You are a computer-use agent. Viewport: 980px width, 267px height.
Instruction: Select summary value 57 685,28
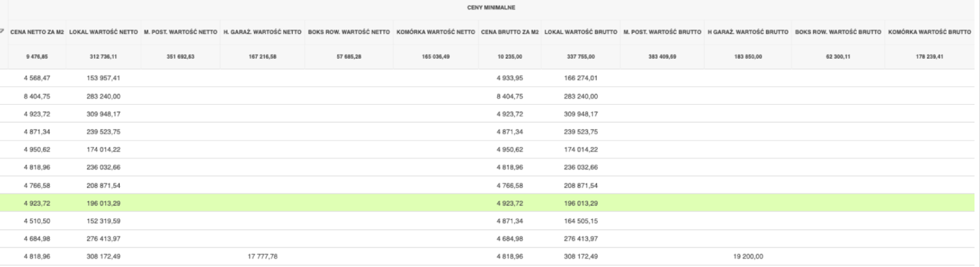pos(349,57)
